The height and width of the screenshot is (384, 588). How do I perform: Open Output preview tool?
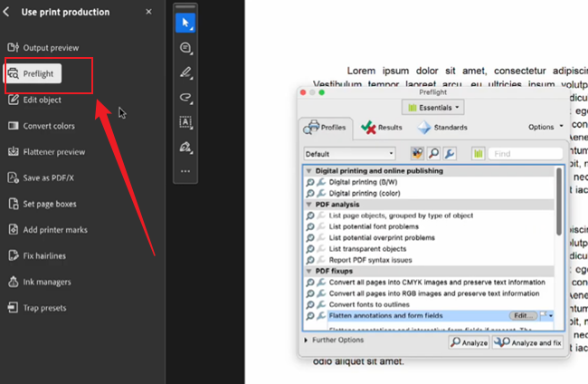click(x=43, y=48)
